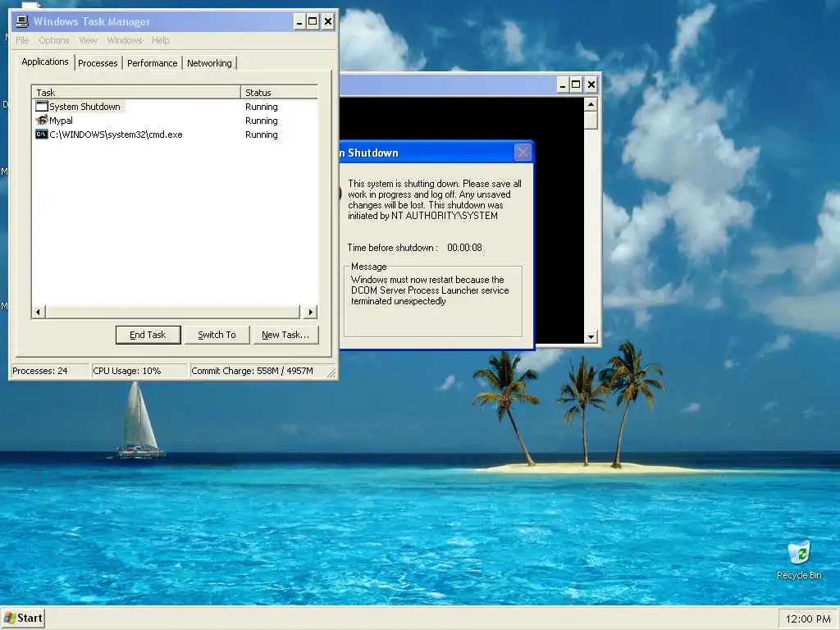Click the Commit Charge status entry
The height and width of the screenshot is (630, 840).
point(257,371)
